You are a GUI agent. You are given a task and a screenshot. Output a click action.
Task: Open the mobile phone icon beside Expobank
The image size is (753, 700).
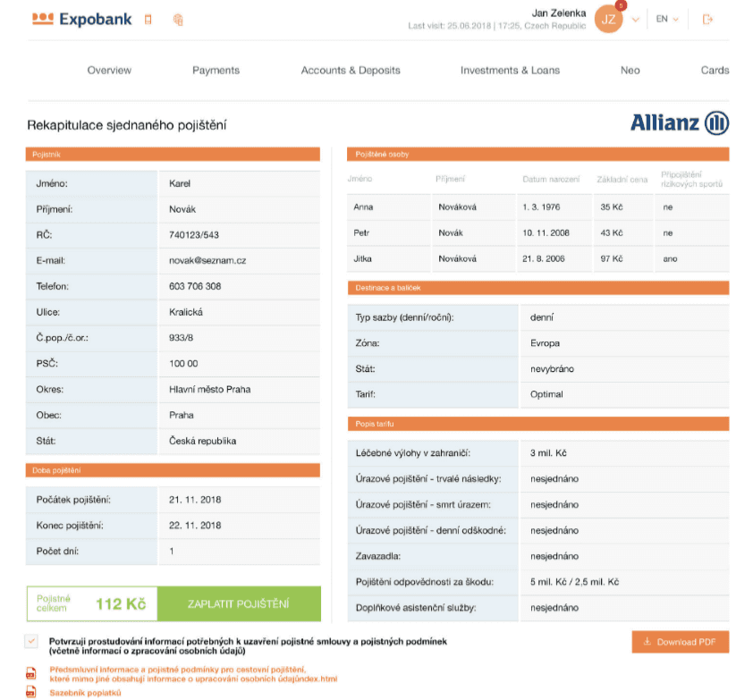(148, 19)
